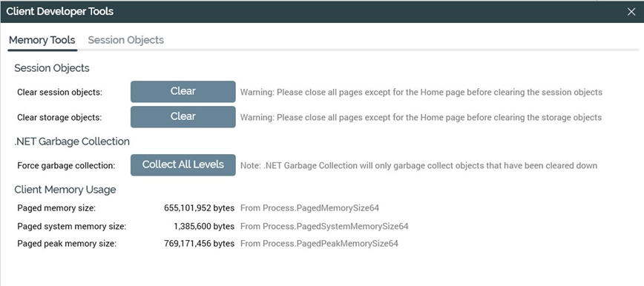Click the storage objects warning text

[x=421, y=117]
